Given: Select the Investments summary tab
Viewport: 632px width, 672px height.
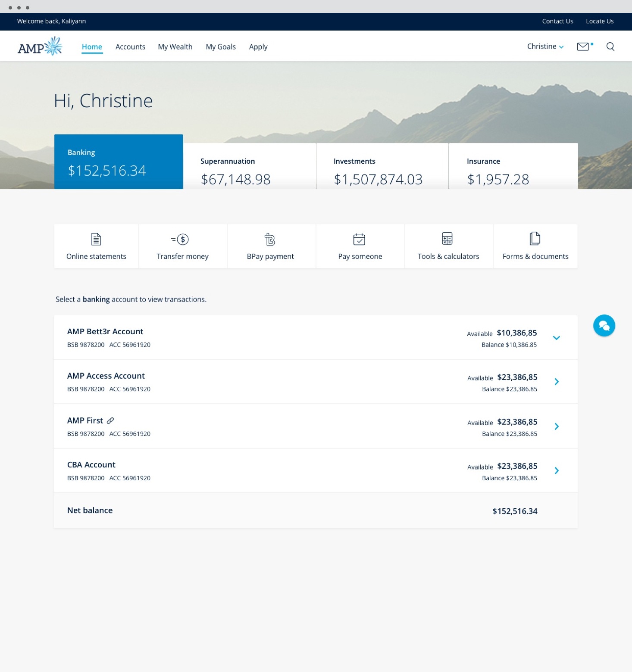Looking at the screenshot, I should click(382, 166).
